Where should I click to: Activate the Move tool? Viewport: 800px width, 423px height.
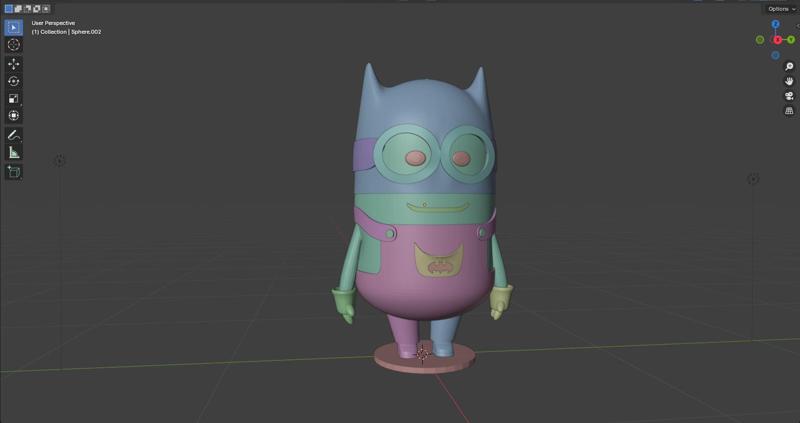pyautogui.click(x=14, y=64)
